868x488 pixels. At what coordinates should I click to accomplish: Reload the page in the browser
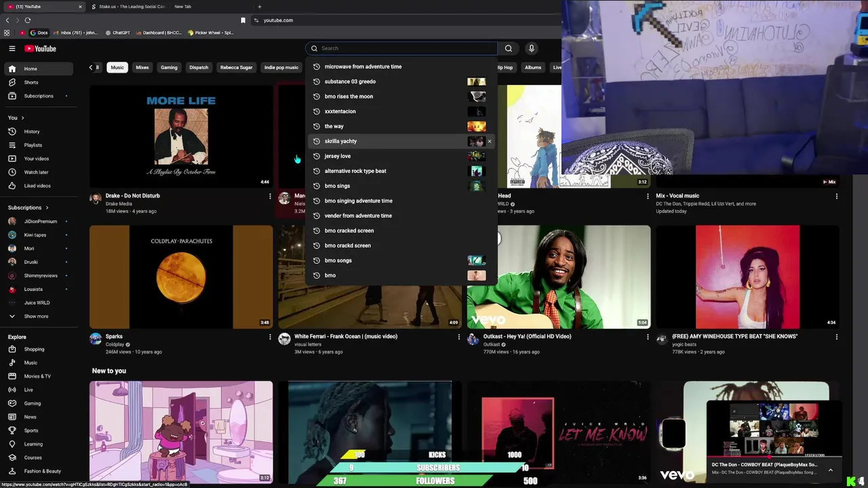[x=28, y=20]
